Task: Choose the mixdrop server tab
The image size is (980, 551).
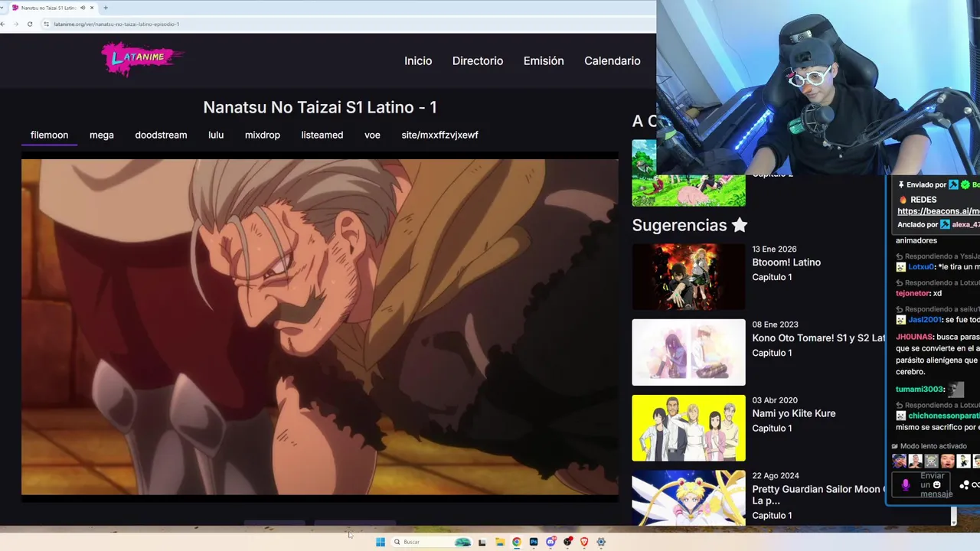Action: click(263, 135)
